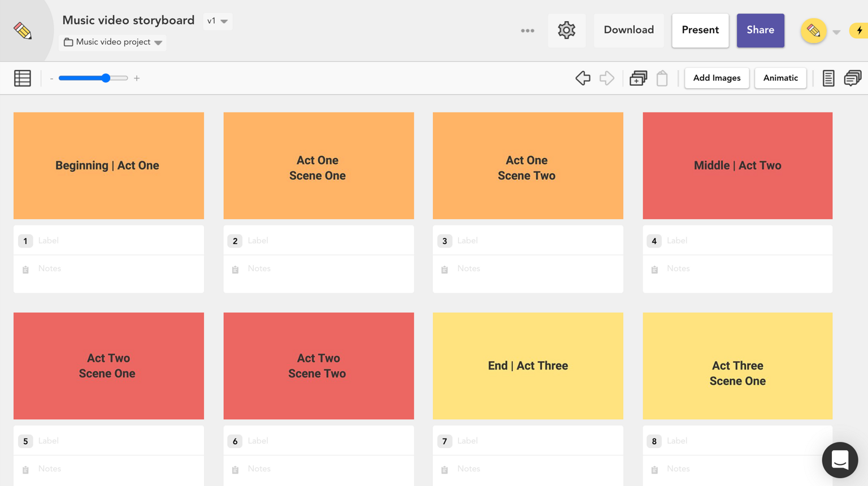Click the duplicate frame icon
Viewport: 868px width, 486px height.
[638, 78]
